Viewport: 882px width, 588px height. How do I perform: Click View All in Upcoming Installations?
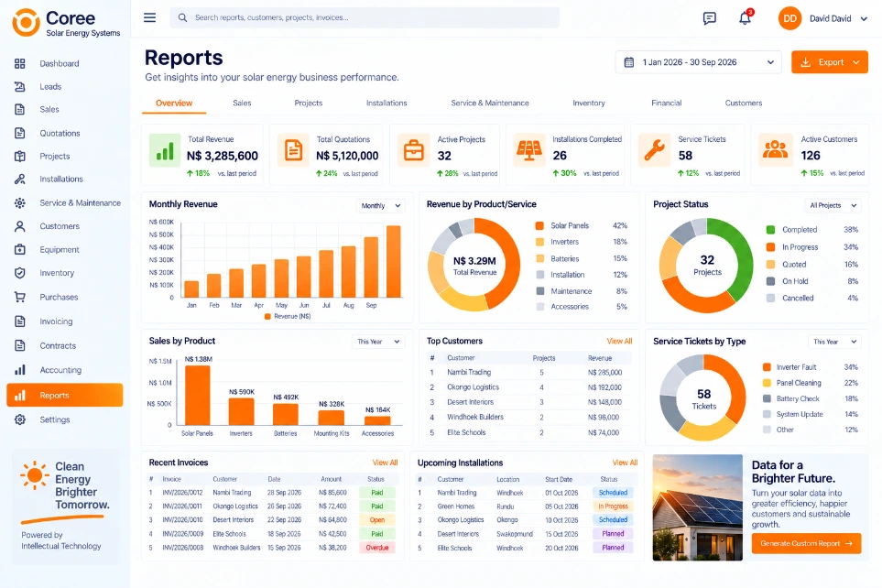(x=625, y=463)
